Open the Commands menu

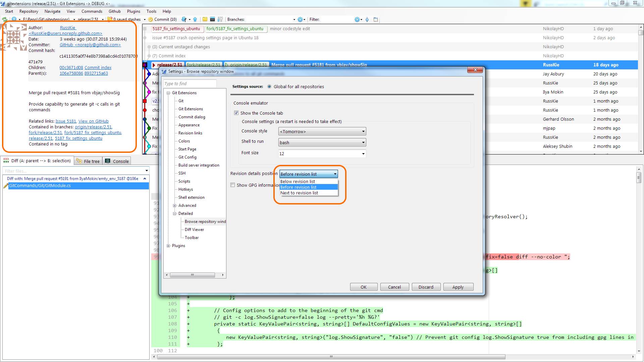click(92, 11)
